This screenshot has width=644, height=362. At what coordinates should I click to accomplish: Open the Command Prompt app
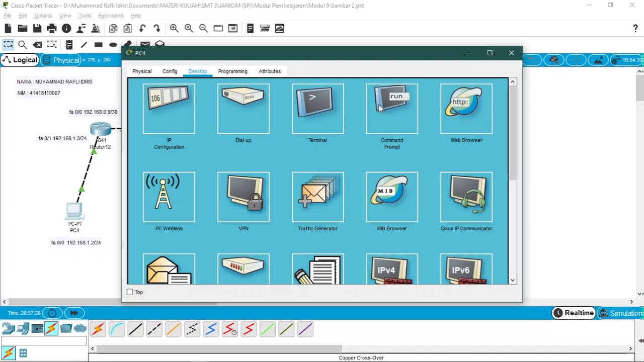coord(392,109)
